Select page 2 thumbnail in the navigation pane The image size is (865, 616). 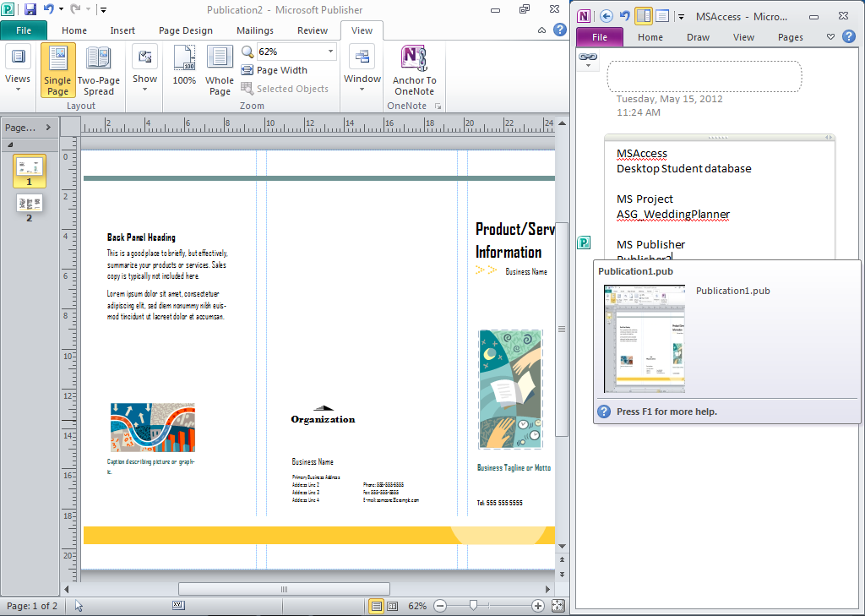pyautogui.click(x=30, y=203)
